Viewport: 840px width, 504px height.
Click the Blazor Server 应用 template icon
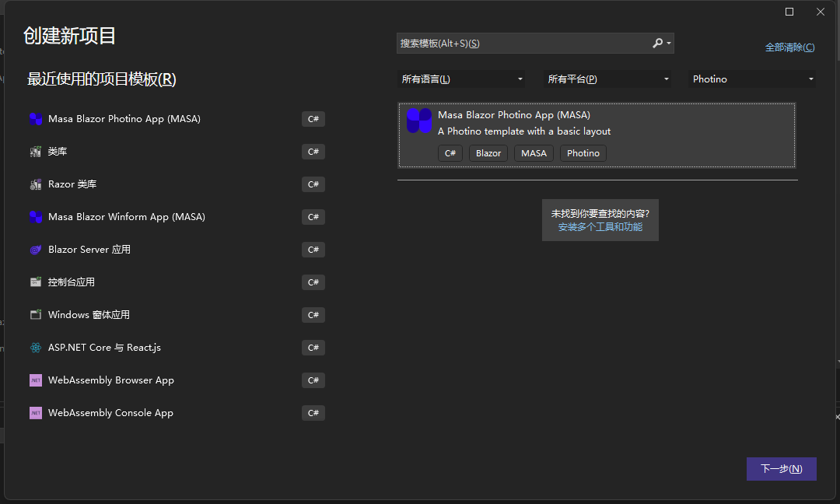pos(36,249)
